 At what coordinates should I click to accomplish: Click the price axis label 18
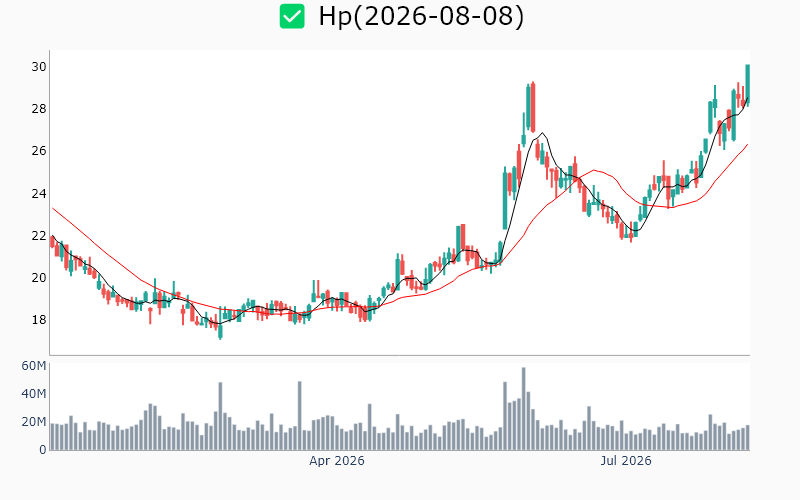pos(39,320)
